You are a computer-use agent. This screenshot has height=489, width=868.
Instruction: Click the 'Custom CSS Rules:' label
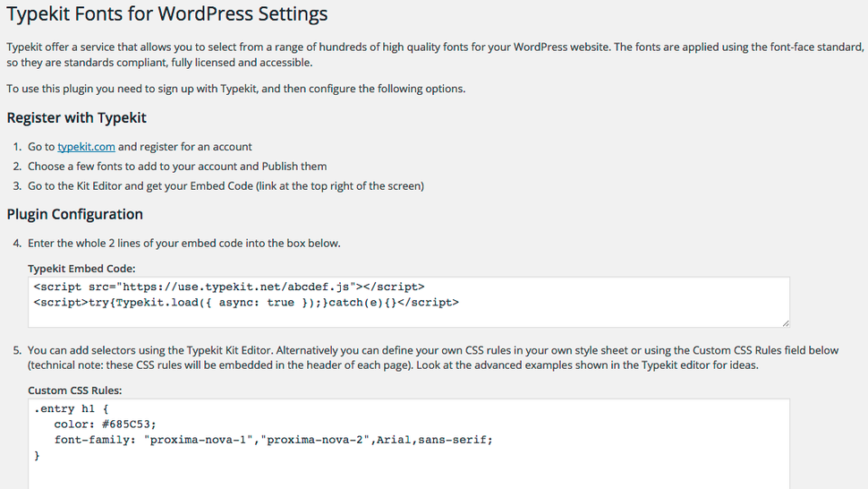point(75,390)
